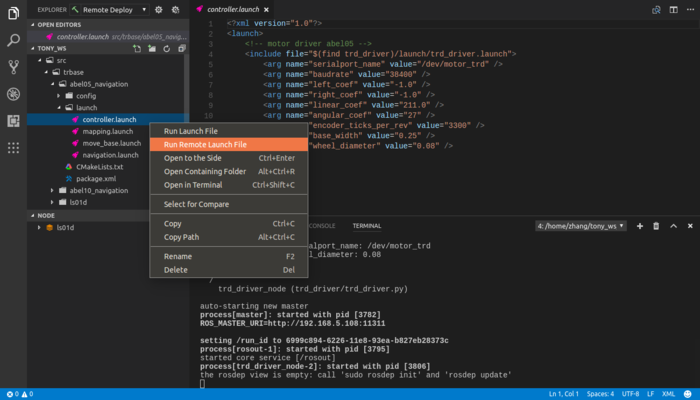Screen dimensions: 700x400
Task: Close the controller.launch editor tab
Action: pyautogui.click(x=267, y=9)
